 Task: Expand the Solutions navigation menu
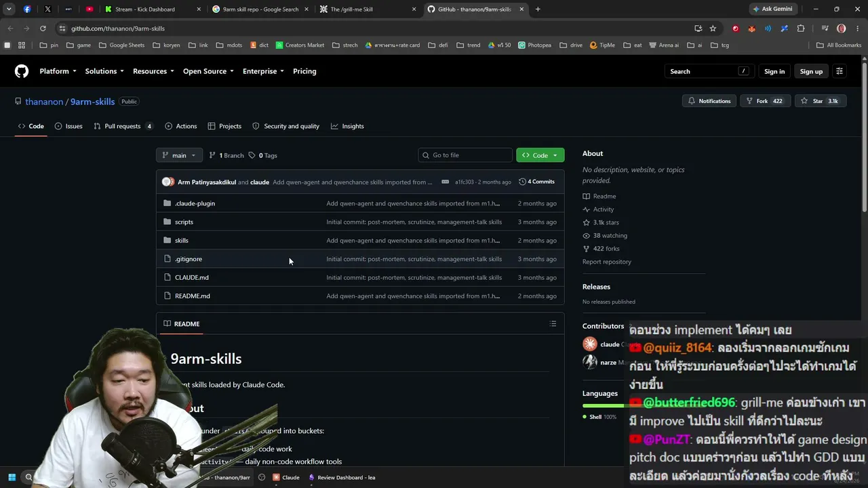pyautogui.click(x=104, y=71)
